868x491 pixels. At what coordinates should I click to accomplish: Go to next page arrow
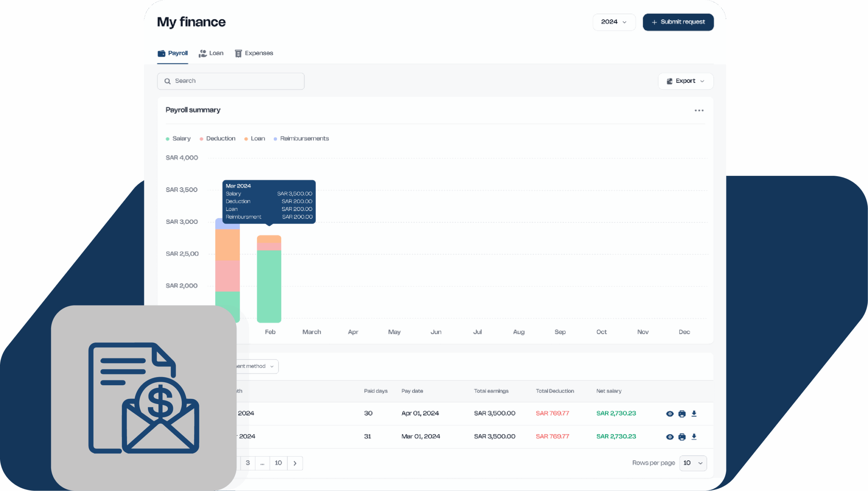point(295,463)
